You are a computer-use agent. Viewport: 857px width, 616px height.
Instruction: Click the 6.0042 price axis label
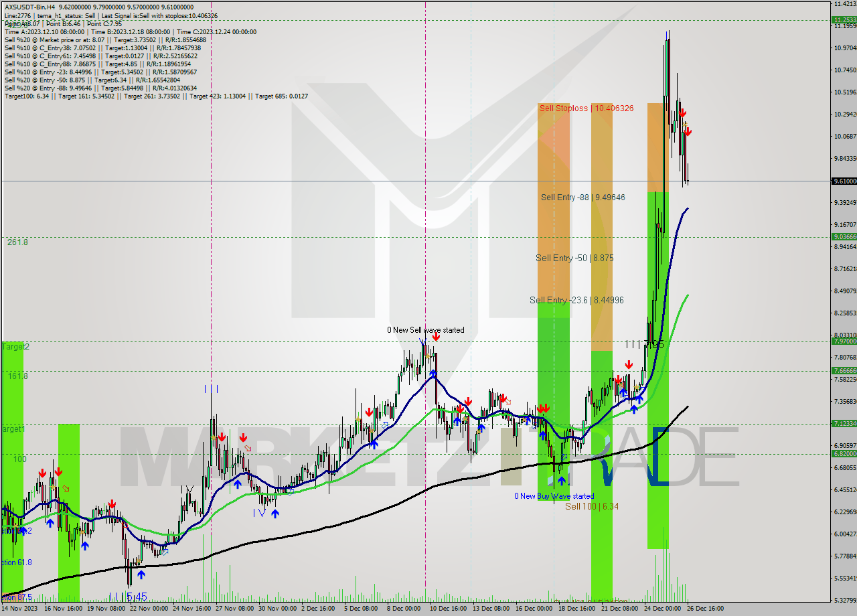pos(844,534)
